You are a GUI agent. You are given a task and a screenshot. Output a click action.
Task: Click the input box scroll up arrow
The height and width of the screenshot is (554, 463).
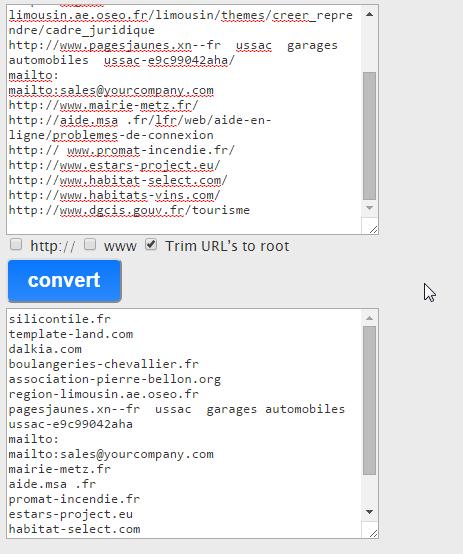tap(369, 14)
